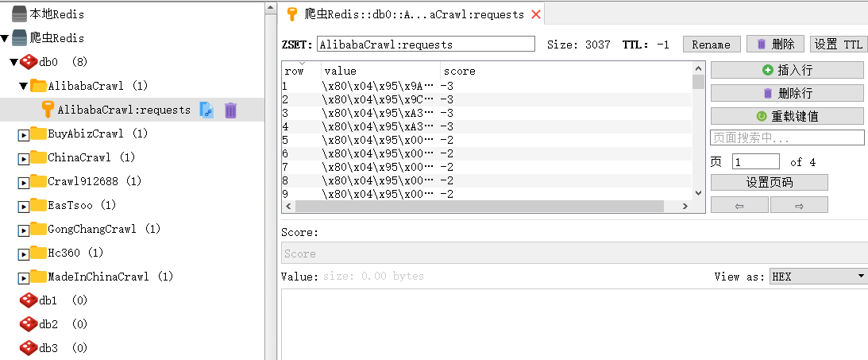868x360 pixels.
Task: Expand the EasTsoo namespace
Action: pyautogui.click(x=24, y=206)
